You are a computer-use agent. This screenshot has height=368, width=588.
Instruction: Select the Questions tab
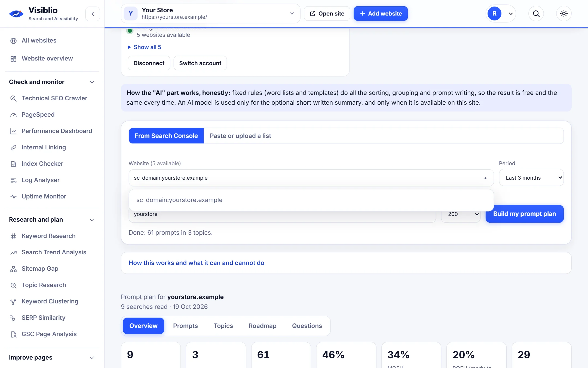tap(307, 326)
